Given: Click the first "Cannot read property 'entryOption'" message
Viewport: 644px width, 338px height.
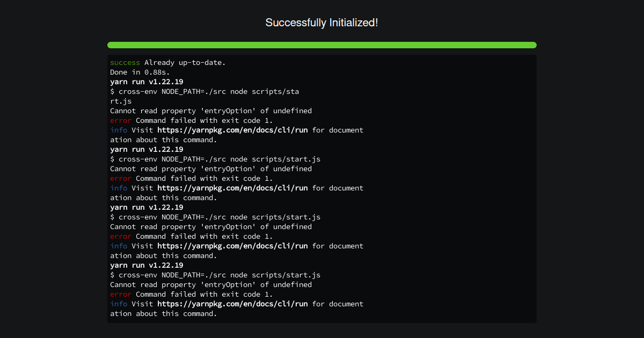Looking at the screenshot, I should (x=211, y=111).
